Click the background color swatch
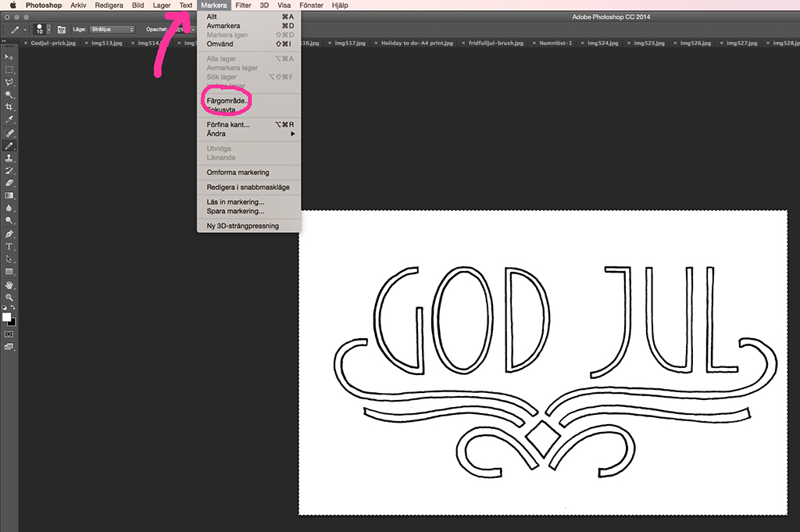 point(12,323)
